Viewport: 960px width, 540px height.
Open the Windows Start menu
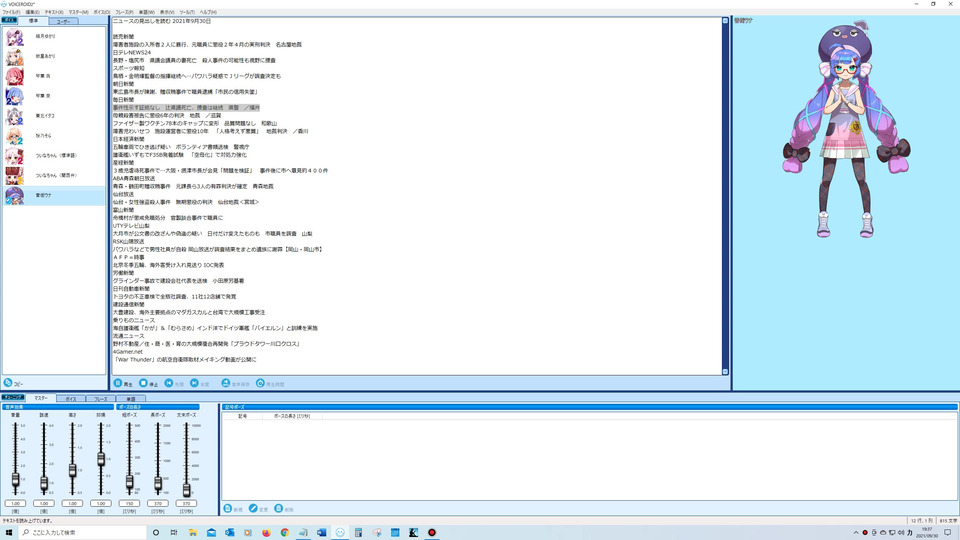[9, 533]
